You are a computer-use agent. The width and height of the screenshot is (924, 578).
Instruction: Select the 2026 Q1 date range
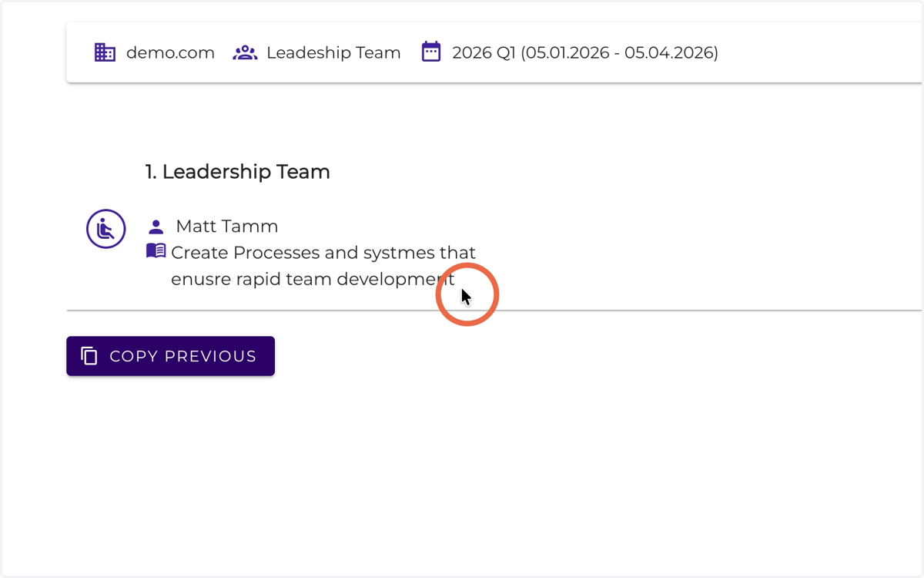pos(585,53)
